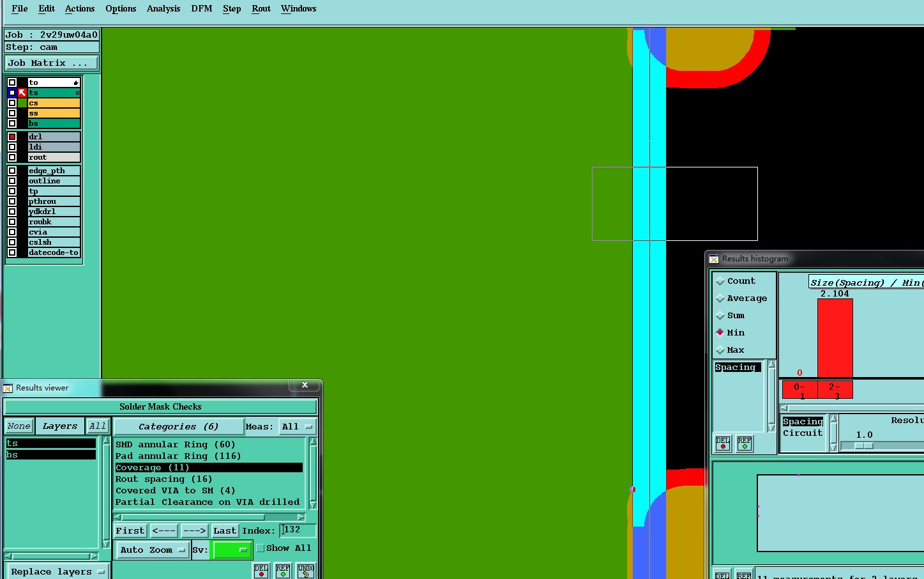Select SMD annular Ring (60) category

pyautogui.click(x=208, y=445)
